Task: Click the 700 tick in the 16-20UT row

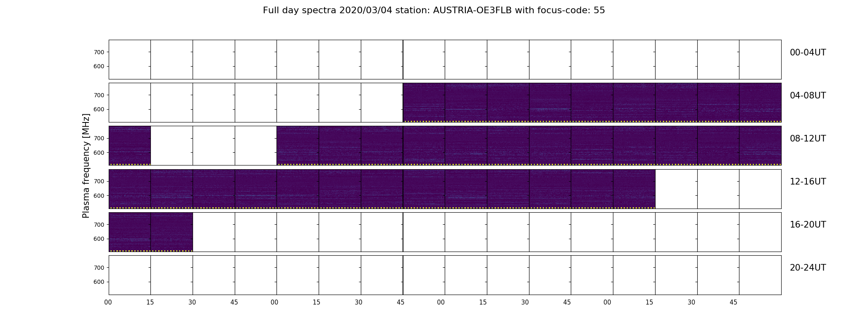Action: [99, 225]
